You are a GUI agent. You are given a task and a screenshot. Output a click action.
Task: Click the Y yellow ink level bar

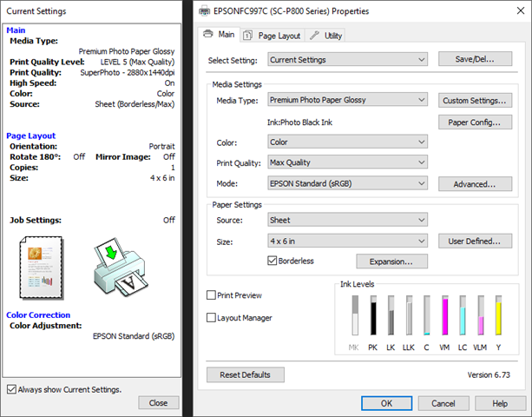(x=498, y=315)
